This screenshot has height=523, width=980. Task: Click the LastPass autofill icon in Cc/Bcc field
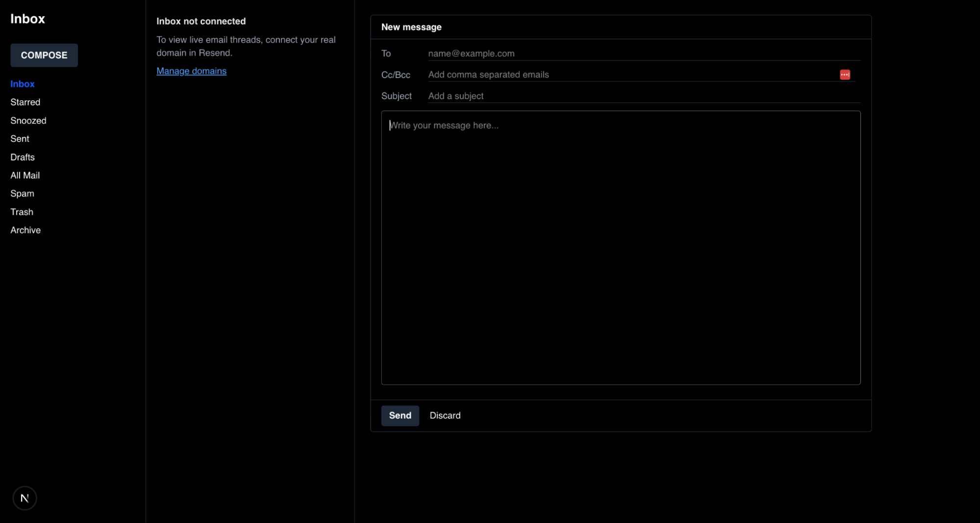click(845, 75)
